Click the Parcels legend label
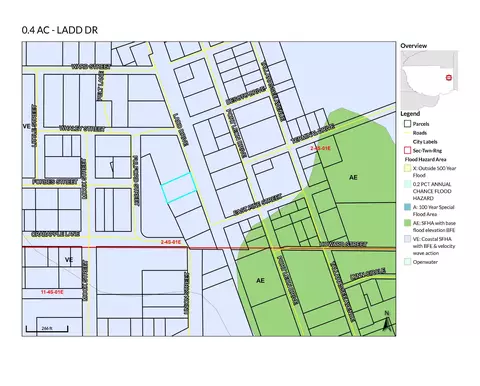Image resolution: width=480 pixels, height=386 pixels. tap(421, 124)
